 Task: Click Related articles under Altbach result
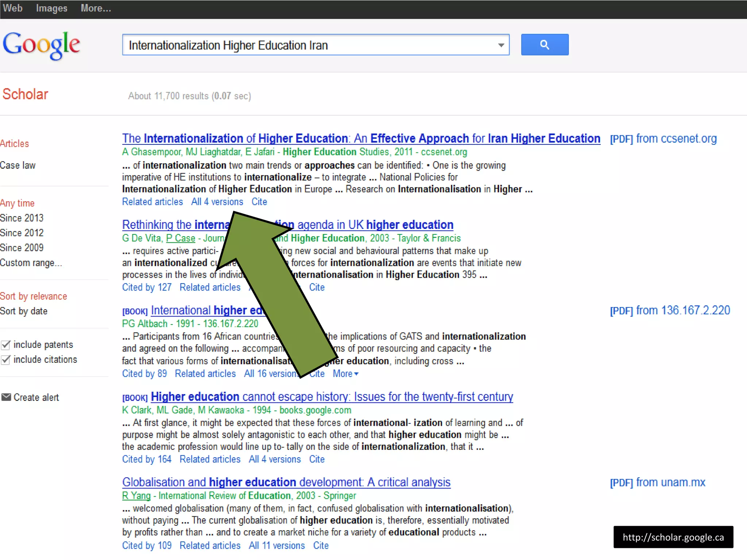(205, 374)
